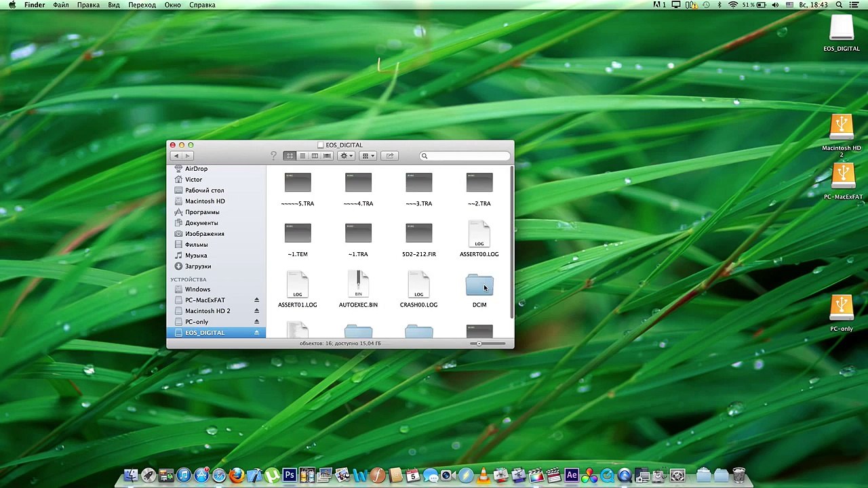Open the Справка menu
868x488 pixels.
[202, 5]
